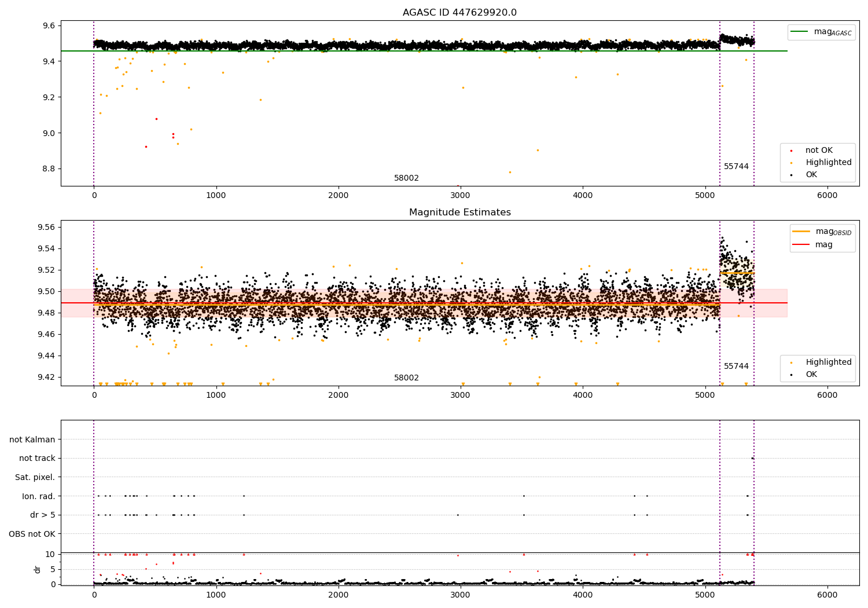Click the 9.6 tick label on top plot
868x608 pixels.
[x=49, y=25]
